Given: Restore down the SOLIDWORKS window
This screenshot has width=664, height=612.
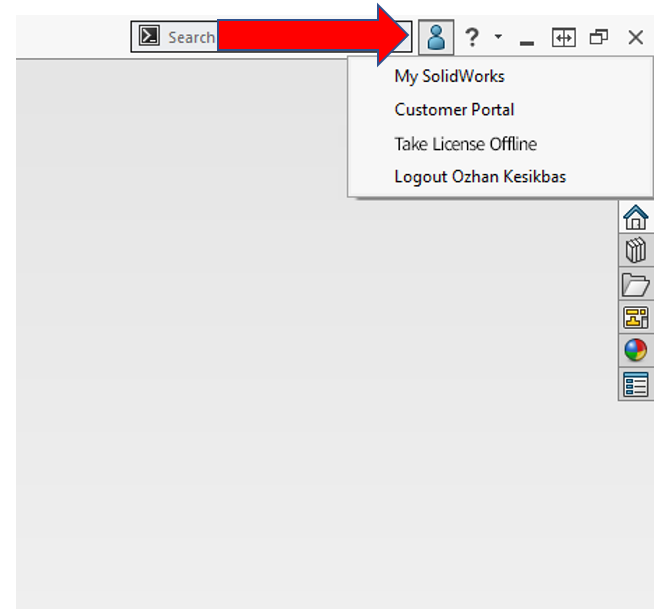Looking at the screenshot, I should click(x=599, y=38).
